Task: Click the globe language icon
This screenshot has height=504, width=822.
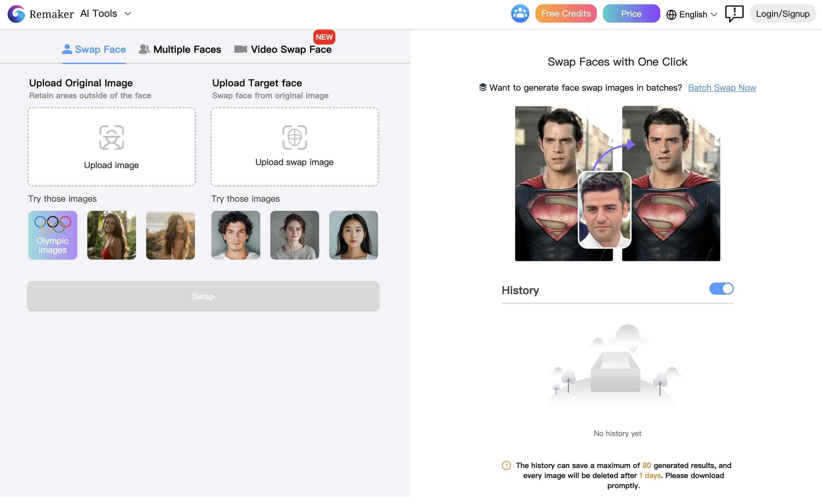Action: click(x=671, y=14)
